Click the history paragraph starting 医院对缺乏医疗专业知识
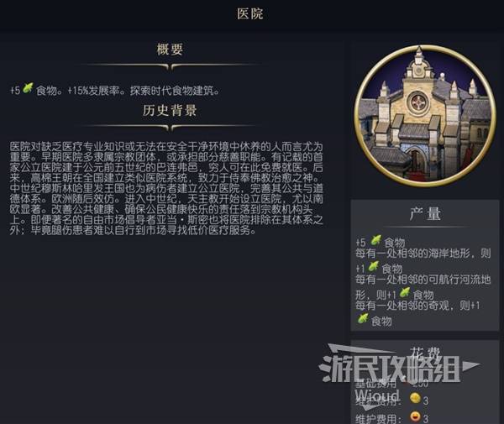The height and width of the screenshot is (424, 504). click(166, 189)
